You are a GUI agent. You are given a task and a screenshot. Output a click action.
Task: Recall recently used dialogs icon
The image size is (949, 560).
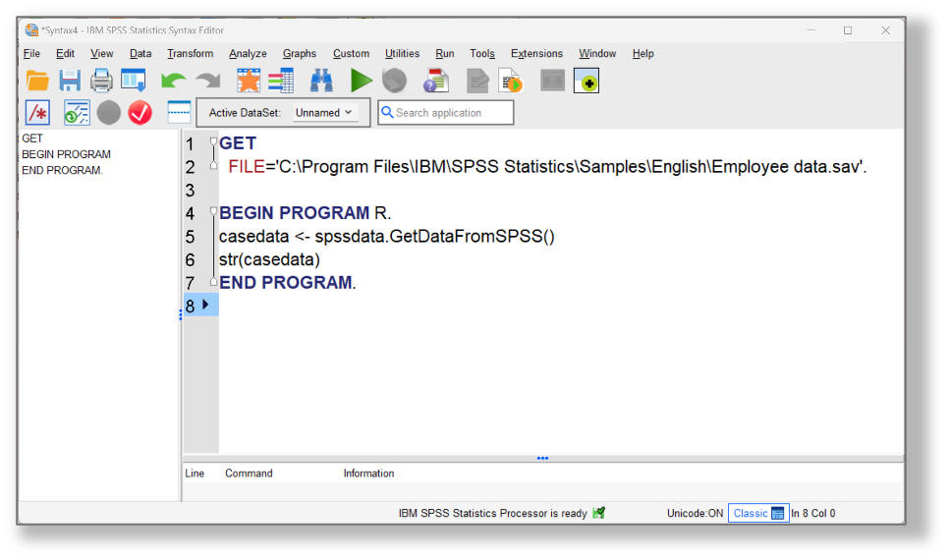[134, 81]
